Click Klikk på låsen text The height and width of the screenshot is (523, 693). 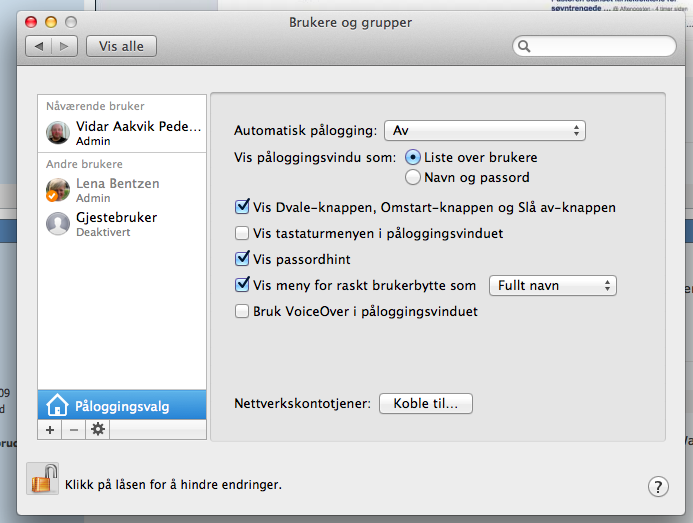(173, 485)
